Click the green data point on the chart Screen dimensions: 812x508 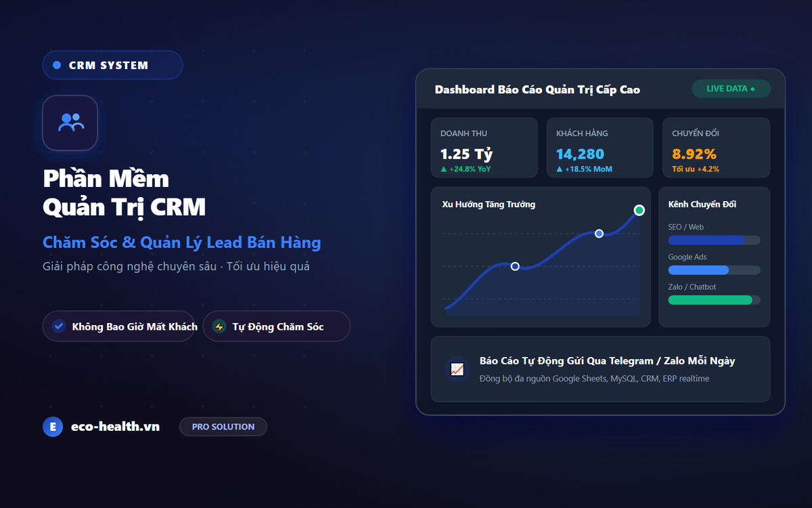pos(639,210)
